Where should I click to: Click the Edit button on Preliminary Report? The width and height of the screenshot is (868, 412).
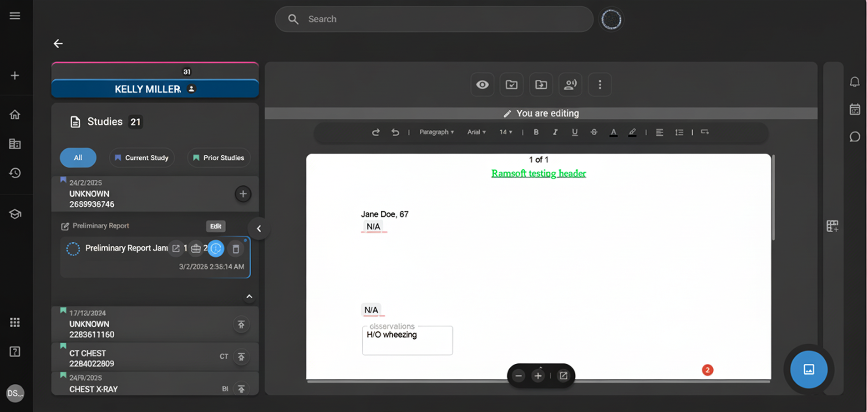pos(215,226)
